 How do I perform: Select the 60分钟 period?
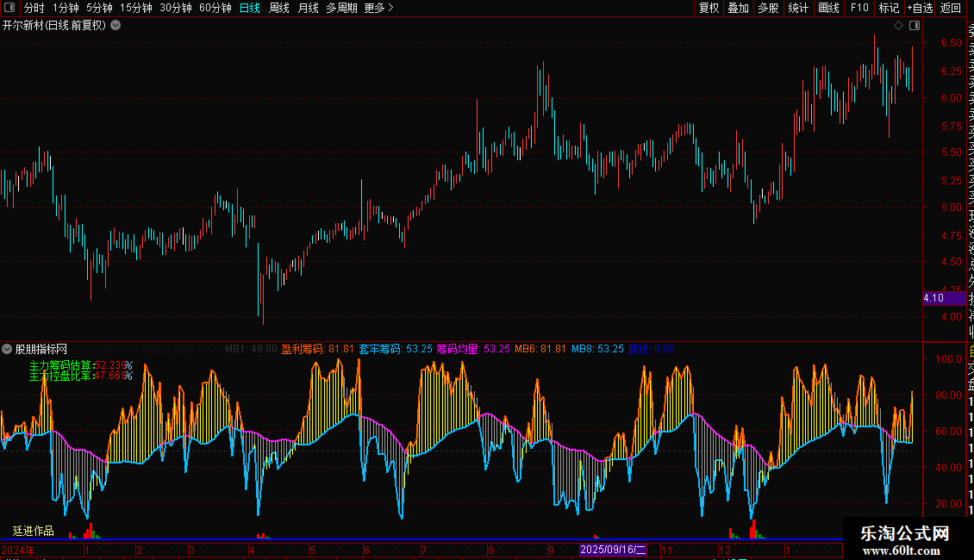[x=215, y=8]
